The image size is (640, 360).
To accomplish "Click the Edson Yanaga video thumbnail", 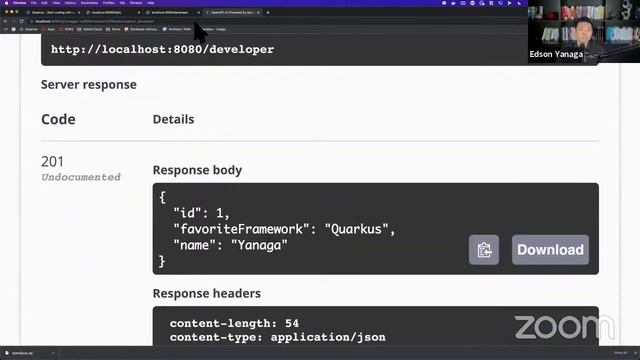I will (584, 31).
